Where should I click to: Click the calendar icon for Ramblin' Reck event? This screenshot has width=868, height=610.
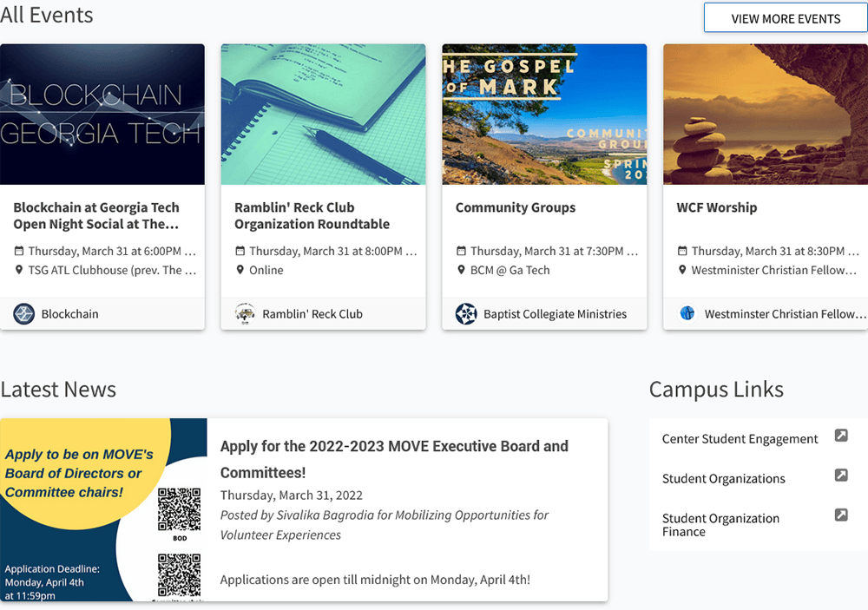coord(240,251)
